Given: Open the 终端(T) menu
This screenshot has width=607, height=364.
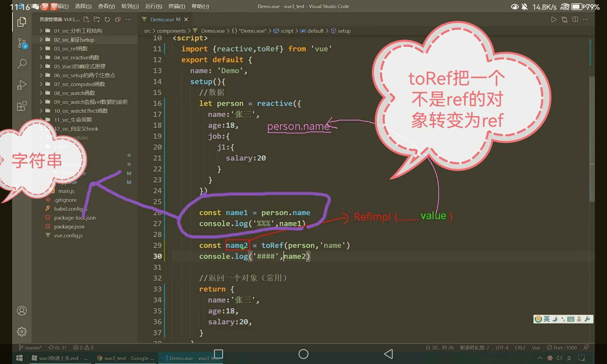Looking at the screenshot, I should (x=176, y=6).
